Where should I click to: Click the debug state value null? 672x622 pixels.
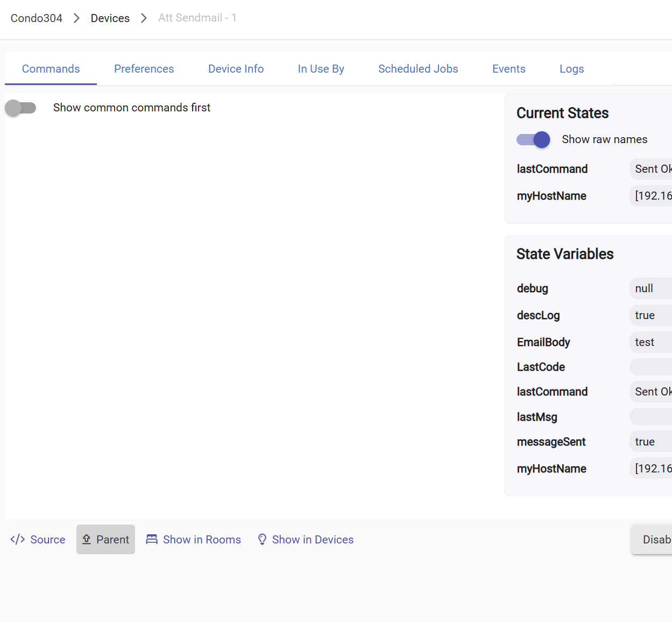(x=650, y=288)
